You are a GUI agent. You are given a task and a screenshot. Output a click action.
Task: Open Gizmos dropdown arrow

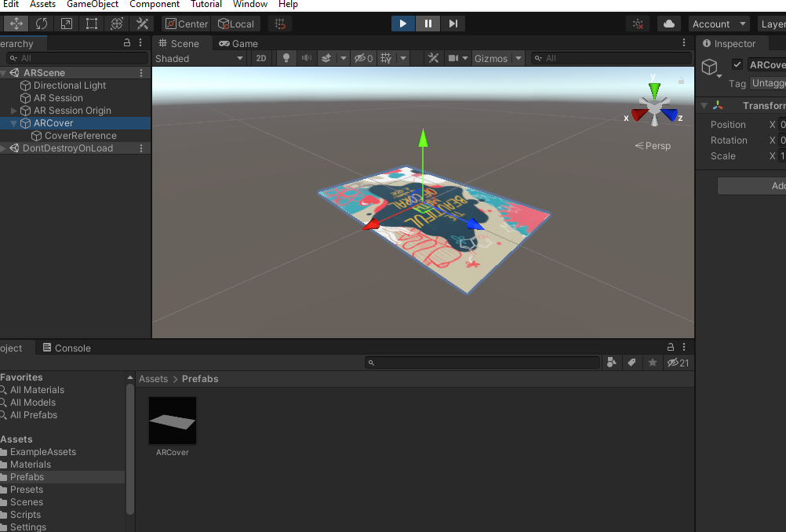[x=519, y=58]
